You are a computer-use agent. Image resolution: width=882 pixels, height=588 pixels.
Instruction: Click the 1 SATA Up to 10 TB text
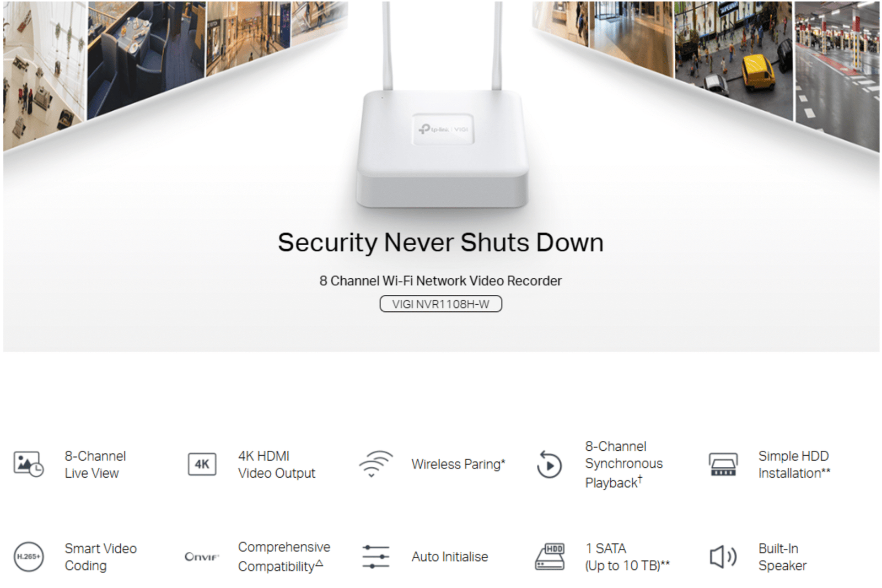[627, 557]
